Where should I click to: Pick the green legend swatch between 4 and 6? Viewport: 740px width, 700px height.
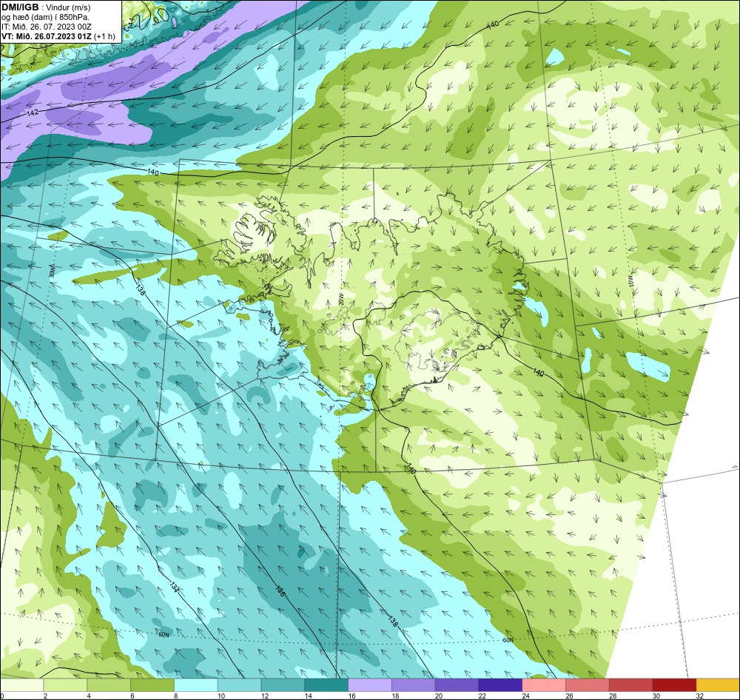coord(109,685)
